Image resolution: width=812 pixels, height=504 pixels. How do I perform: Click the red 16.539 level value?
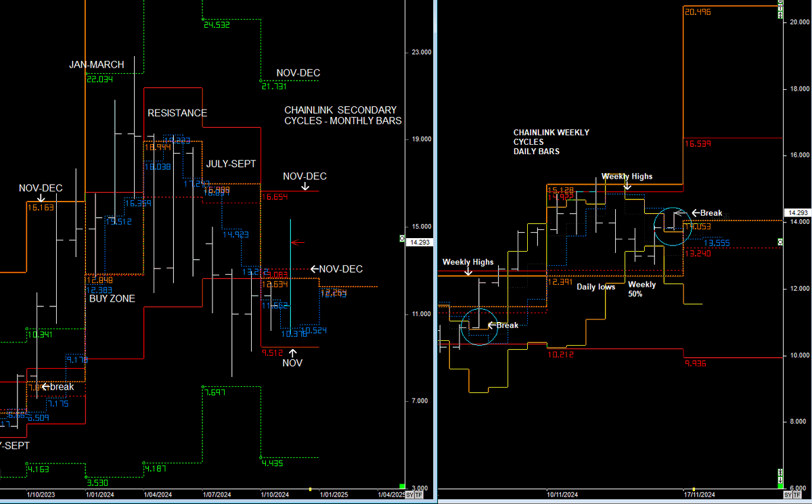click(698, 144)
